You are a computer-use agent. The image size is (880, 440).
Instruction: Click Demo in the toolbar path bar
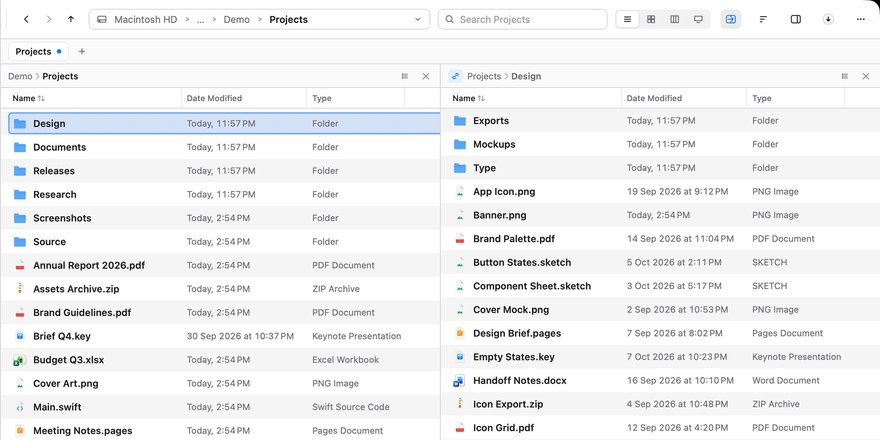[236, 20]
